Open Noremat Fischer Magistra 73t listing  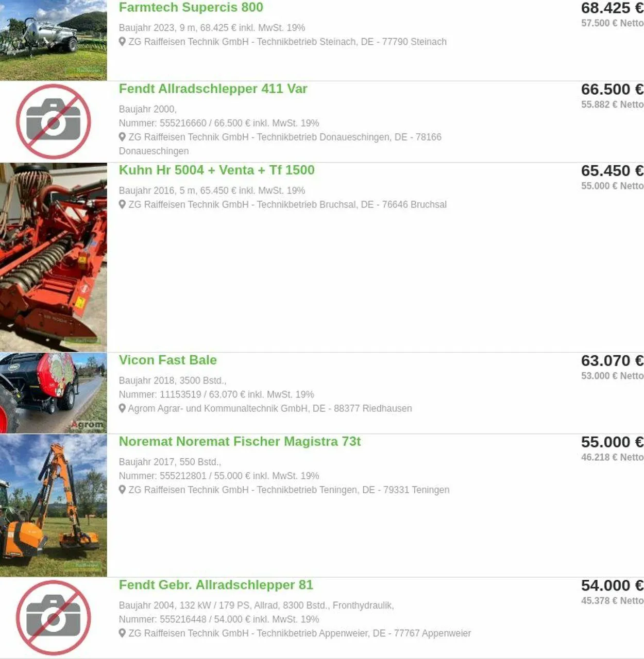240,441
